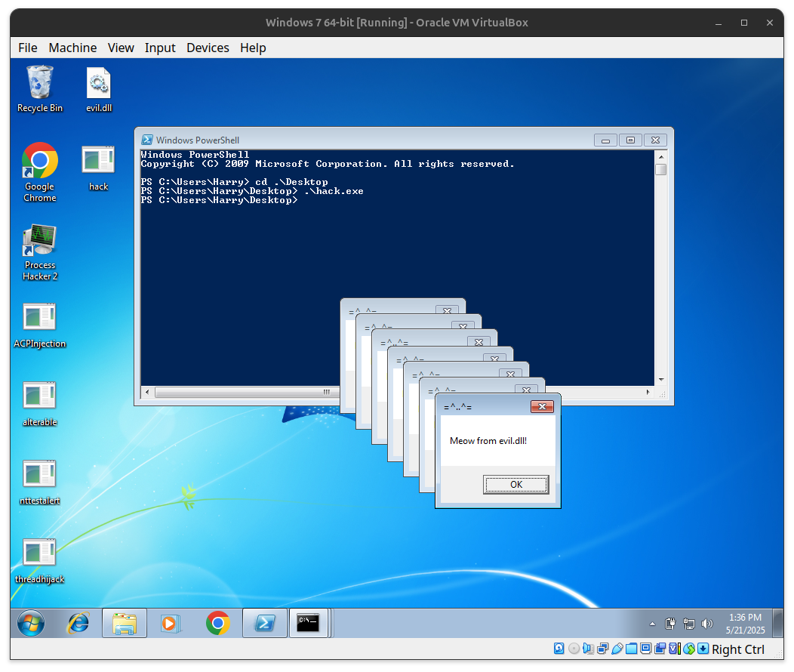
Task: Click PowerShell vertical scrollbar up arrow
Action: tap(660, 156)
